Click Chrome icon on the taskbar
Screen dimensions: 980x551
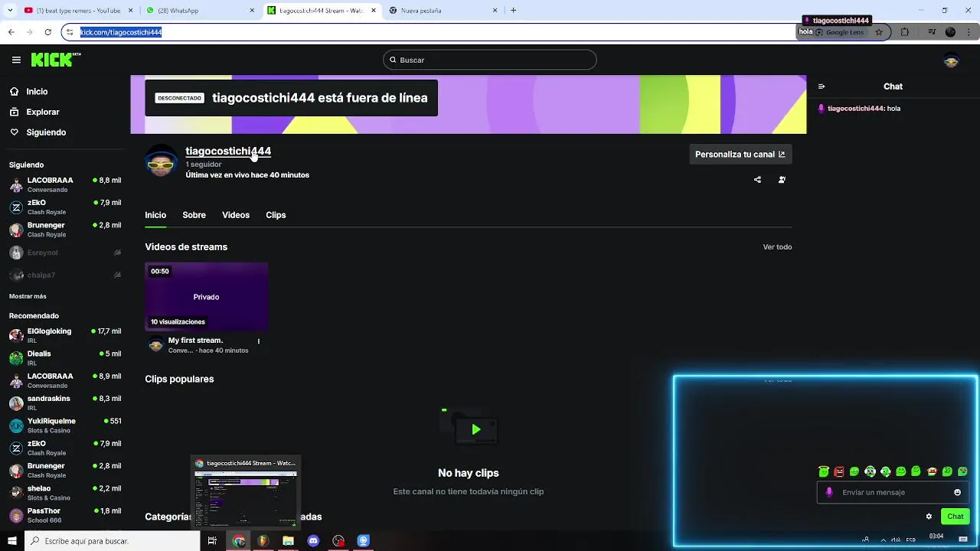tap(239, 541)
